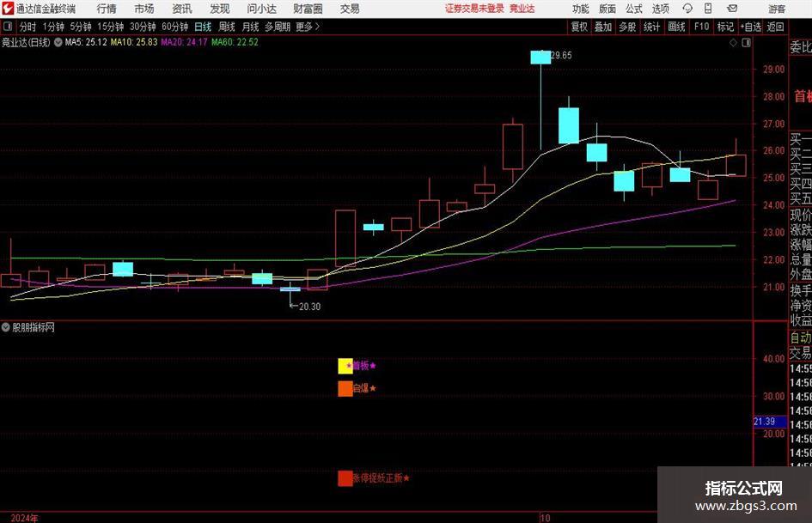Click the diamond icon at the chart's top right

click(x=733, y=43)
